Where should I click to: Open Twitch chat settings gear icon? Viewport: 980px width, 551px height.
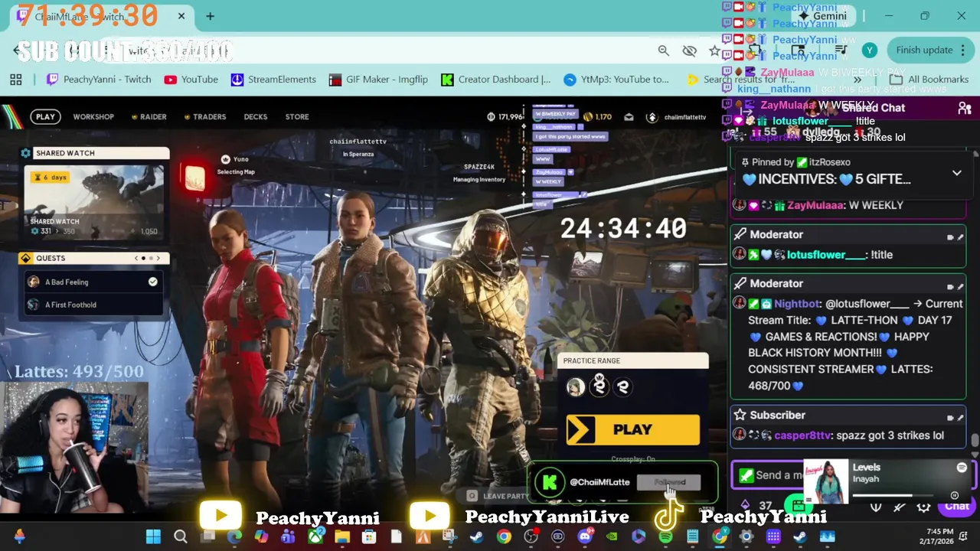923,507
